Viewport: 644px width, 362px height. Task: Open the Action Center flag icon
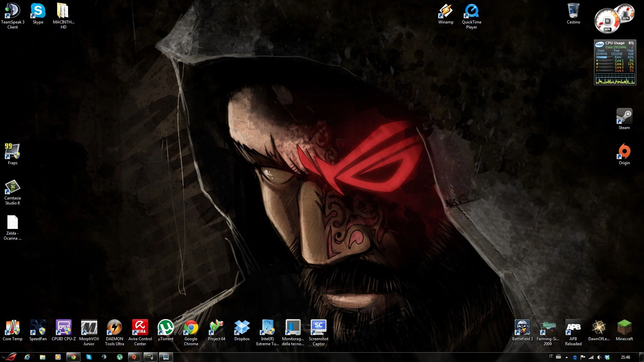pos(583,357)
